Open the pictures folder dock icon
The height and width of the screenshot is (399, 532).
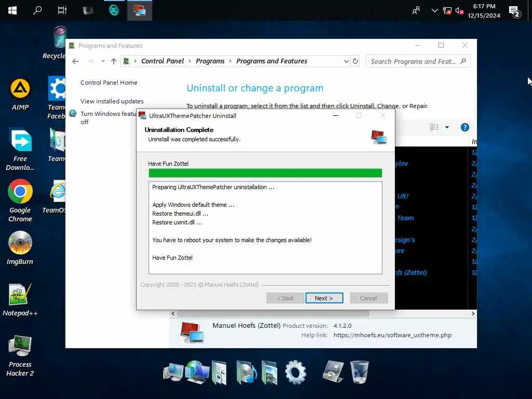coord(270,373)
